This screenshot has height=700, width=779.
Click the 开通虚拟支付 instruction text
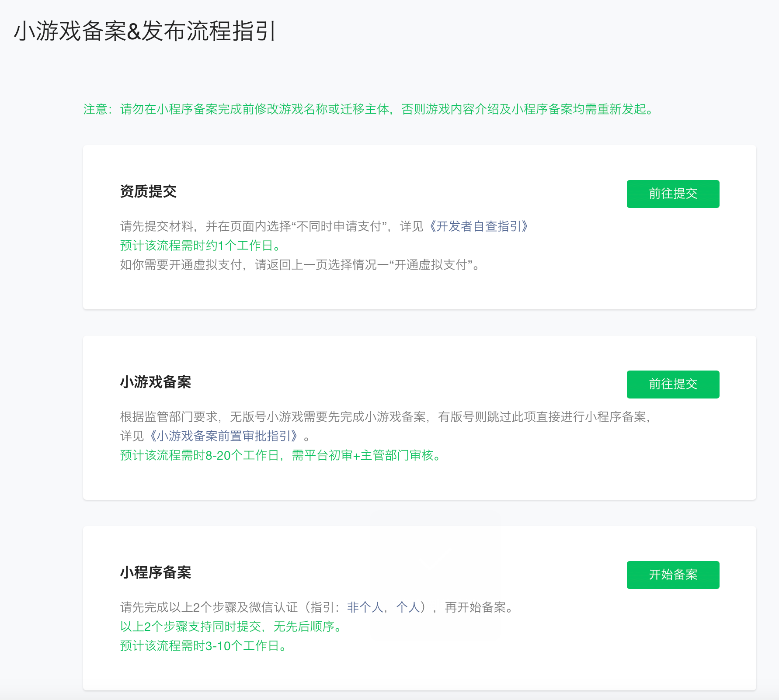299,264
